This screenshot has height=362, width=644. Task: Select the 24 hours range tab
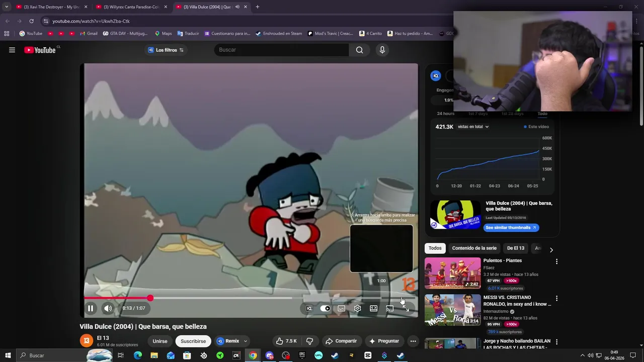click(x=445, y=114)
